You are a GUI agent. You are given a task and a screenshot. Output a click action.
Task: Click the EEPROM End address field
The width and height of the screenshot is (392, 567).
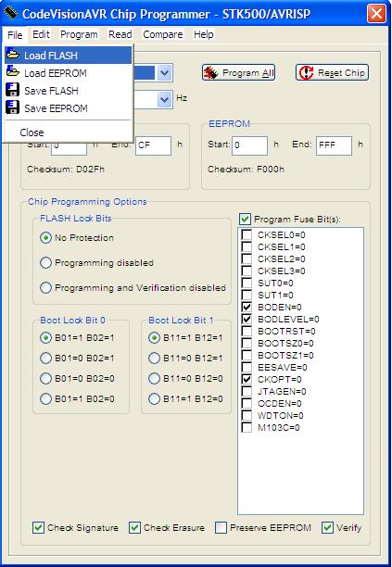334,145
